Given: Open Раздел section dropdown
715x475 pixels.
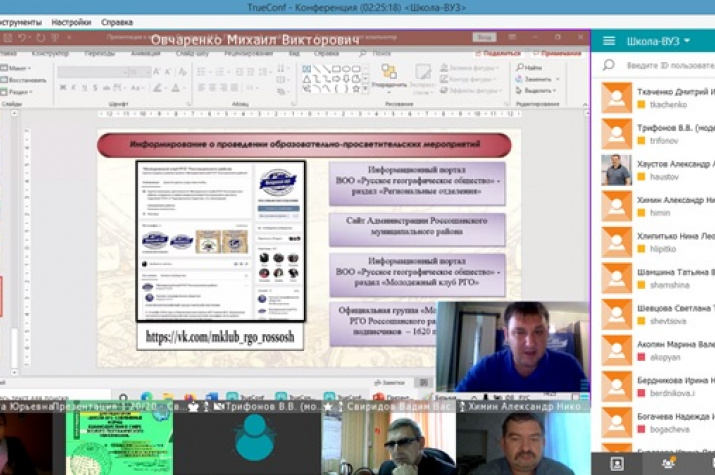Looking at the screenshot, I should tap(17, 92).
